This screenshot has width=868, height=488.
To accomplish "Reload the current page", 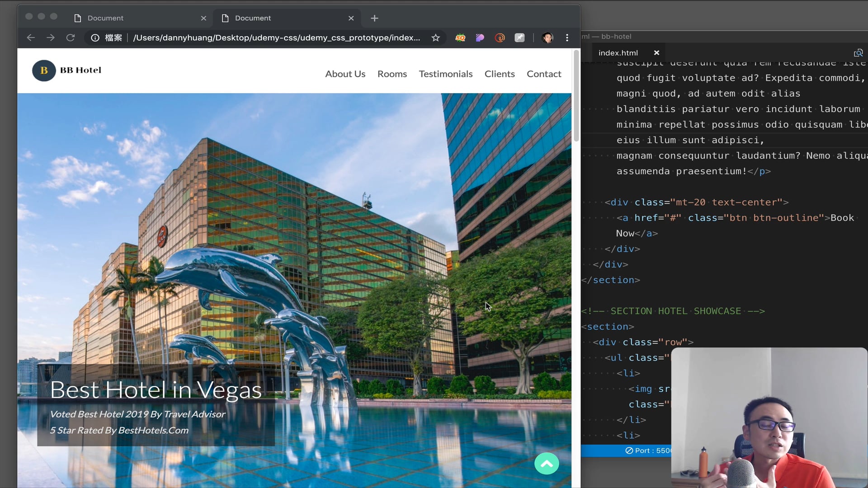I will click(x=71, y=38).
